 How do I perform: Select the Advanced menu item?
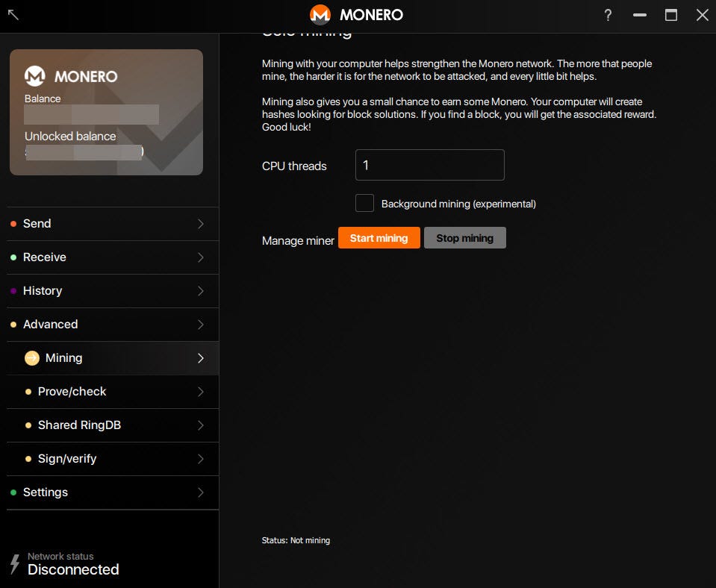pyautogui.click(x=113, y=325)
